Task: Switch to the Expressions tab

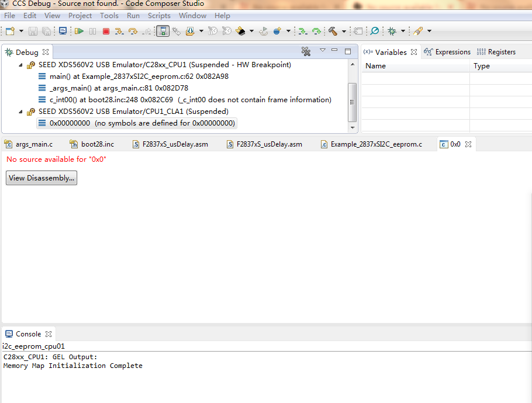Action: (x=447, y=52)
